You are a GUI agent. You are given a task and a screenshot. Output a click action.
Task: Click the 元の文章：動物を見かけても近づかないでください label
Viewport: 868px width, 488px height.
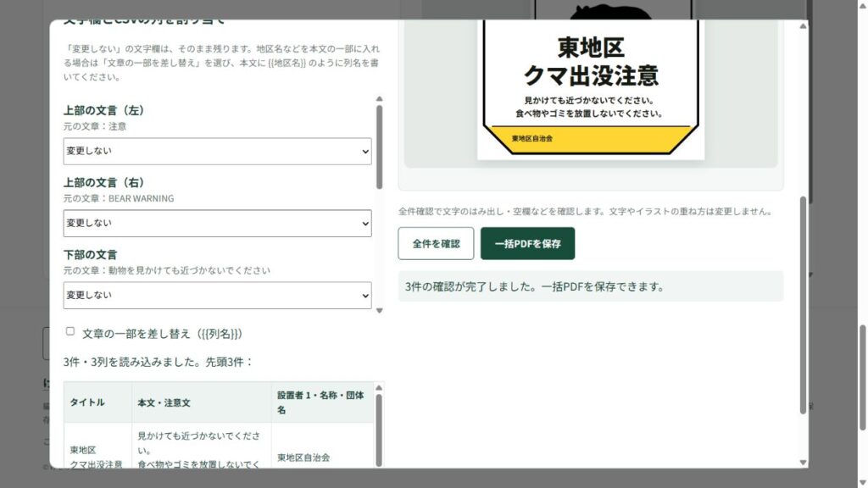[x=167, y=270]
